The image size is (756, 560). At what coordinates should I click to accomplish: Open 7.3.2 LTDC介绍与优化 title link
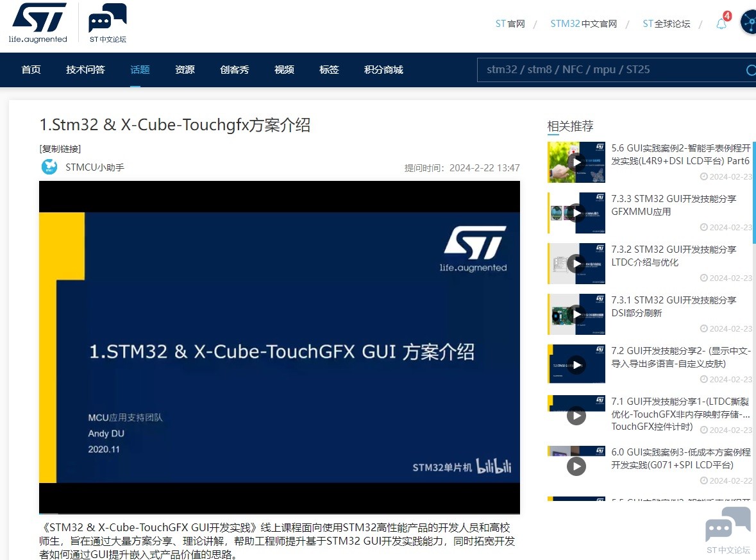click(x=673, y=256)
